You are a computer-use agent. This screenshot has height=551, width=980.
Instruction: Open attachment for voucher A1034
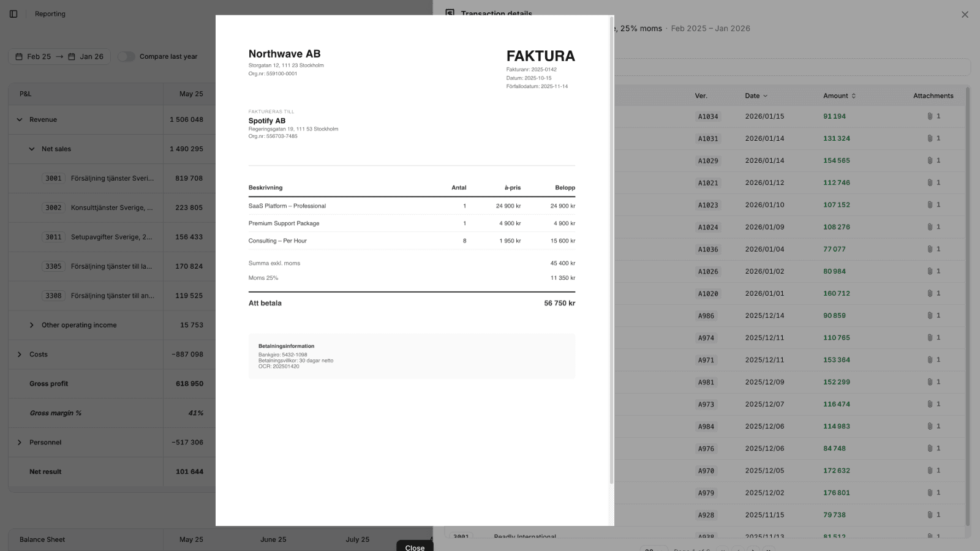(933, 116)
